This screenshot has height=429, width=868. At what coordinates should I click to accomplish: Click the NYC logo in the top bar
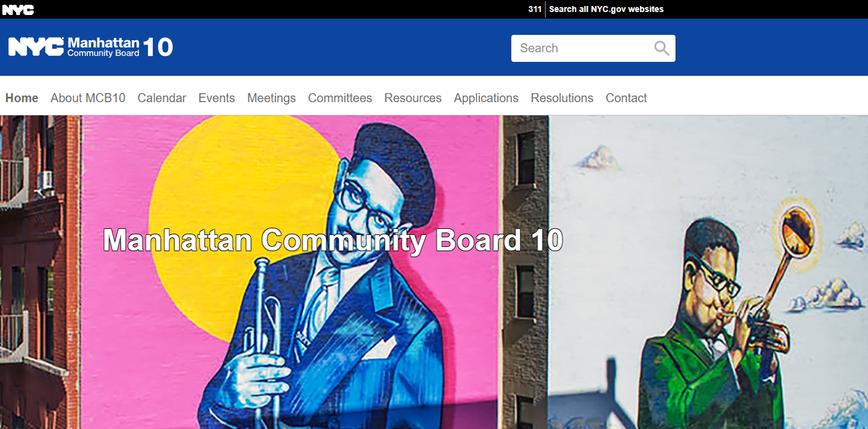click(x=18, y=9)
